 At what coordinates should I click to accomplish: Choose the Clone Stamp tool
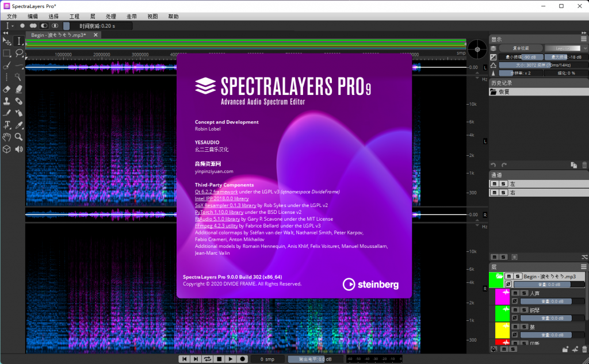(x=7, y=101)
